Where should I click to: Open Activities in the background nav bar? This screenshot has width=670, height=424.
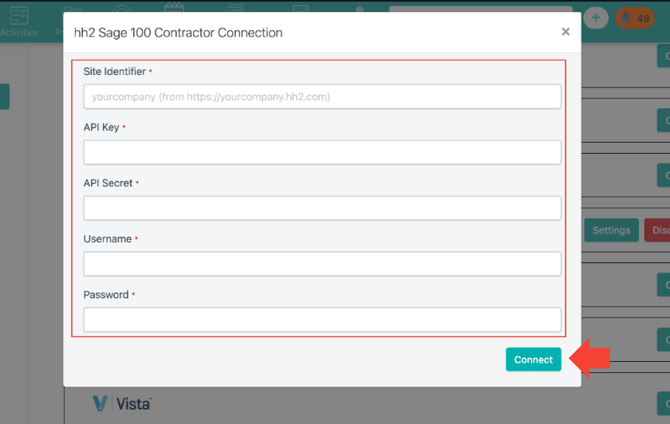[x=19, y=21]
